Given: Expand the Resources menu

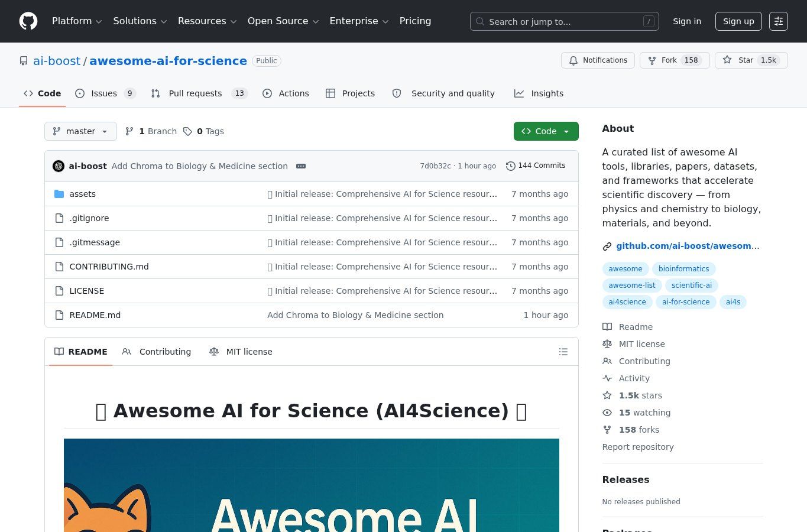Looking at the screenshot, I should 208,21.
